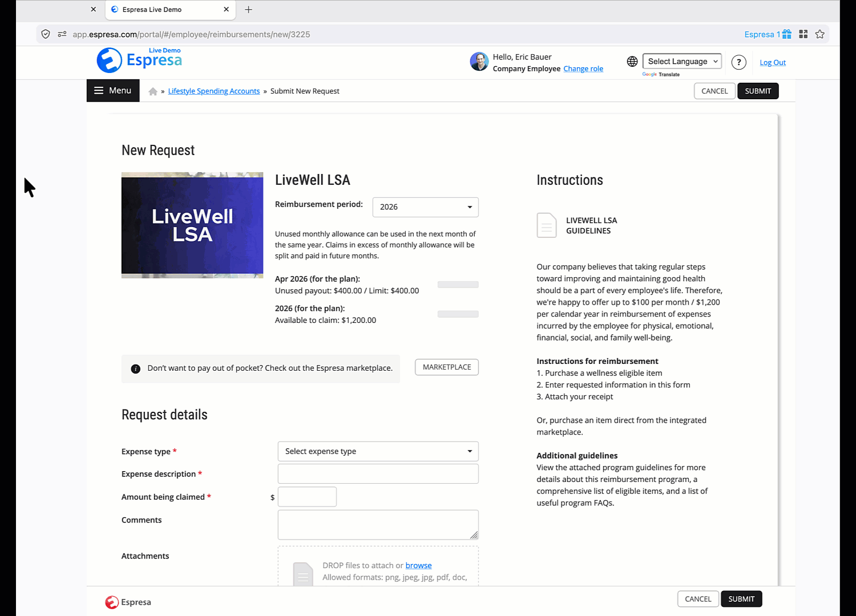Click the browser gift extension icon

787,34
